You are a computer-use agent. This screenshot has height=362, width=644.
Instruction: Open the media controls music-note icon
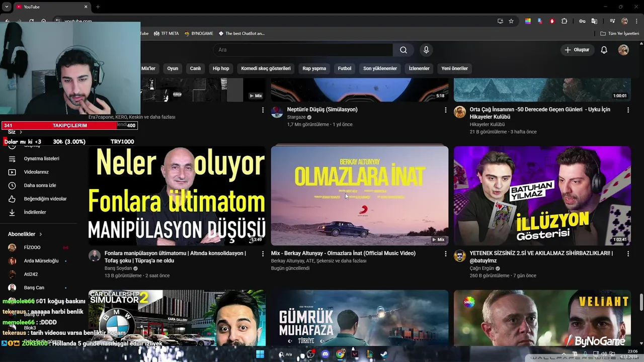(612, 21)
